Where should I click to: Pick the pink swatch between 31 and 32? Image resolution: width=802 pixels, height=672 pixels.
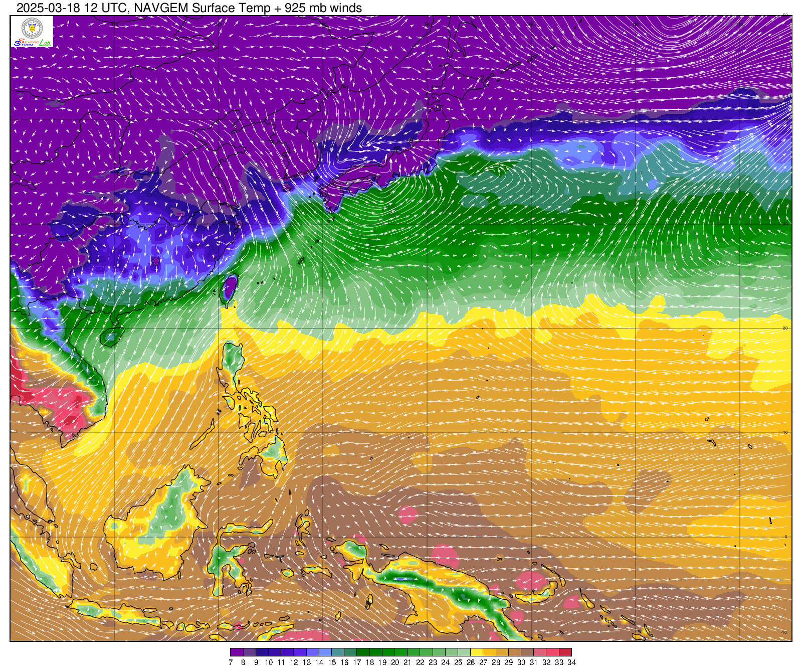(x=540, y=652)
